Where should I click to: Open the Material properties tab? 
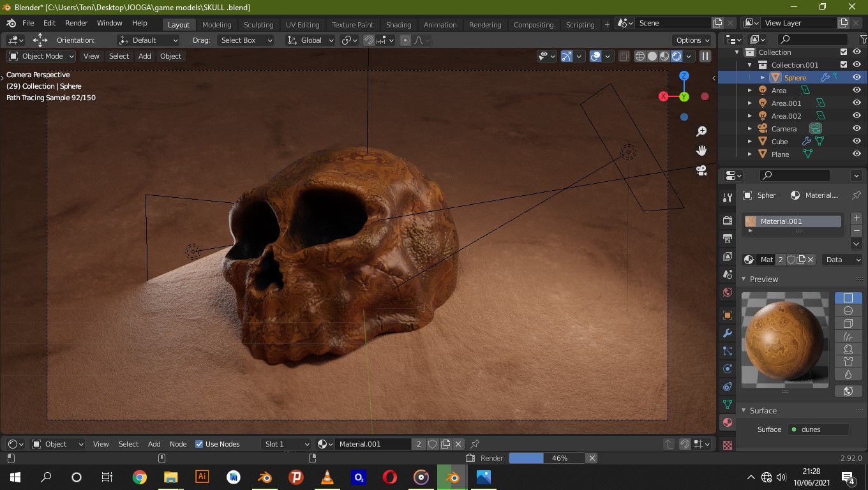[727, 422]
